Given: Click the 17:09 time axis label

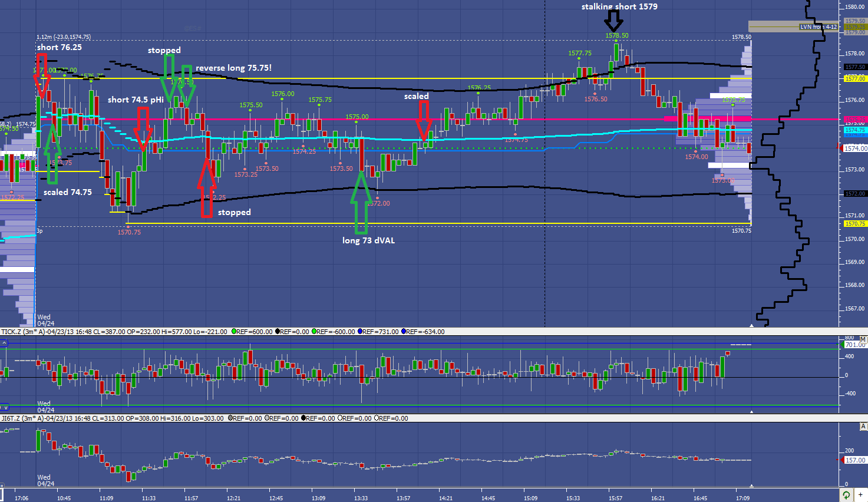Looking at the screenshot, I should [742, 498].
